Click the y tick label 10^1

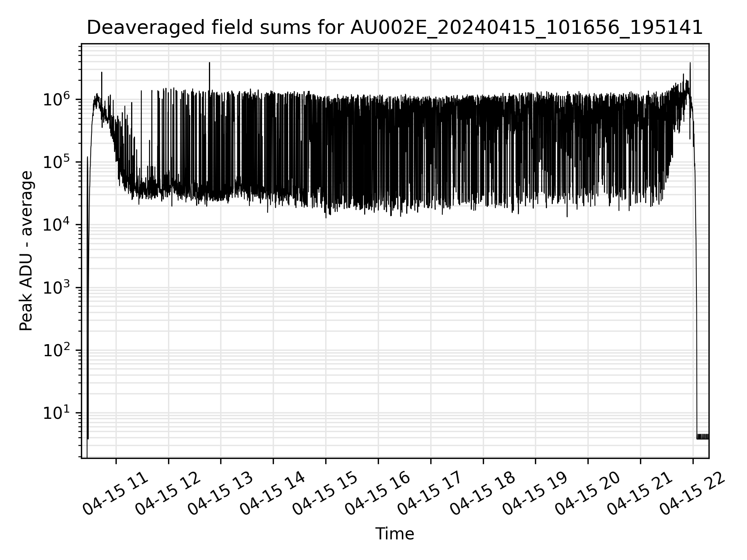point(56,412)
